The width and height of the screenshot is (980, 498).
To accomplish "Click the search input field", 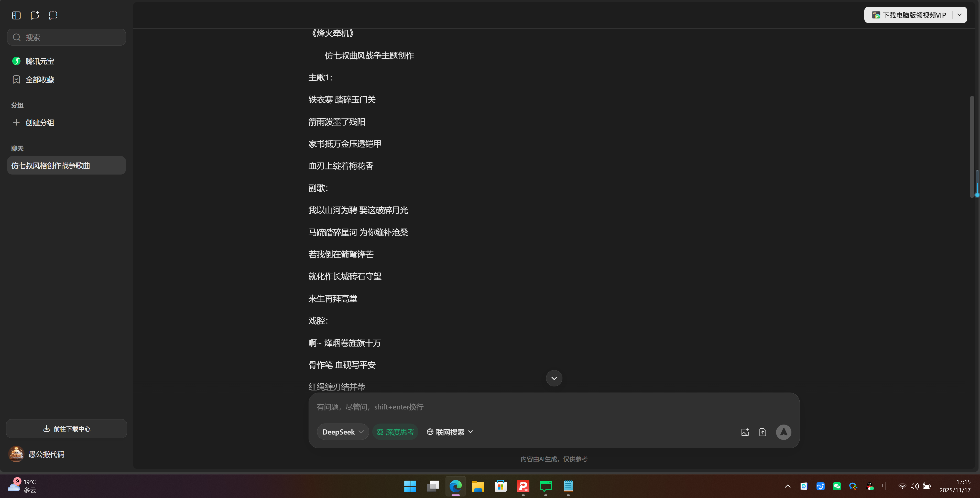I will pos(66,37).
